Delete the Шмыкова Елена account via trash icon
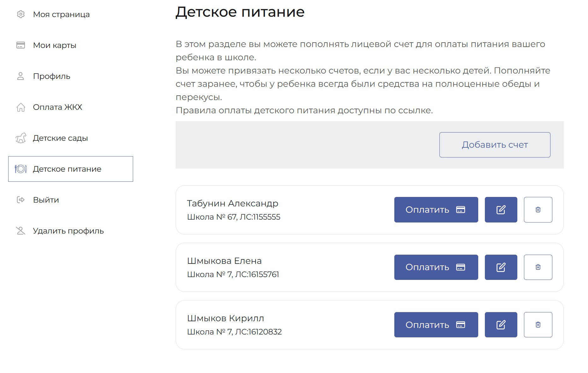Image resolution: width=588 pixels, height=373 pixels. [538, 267]
